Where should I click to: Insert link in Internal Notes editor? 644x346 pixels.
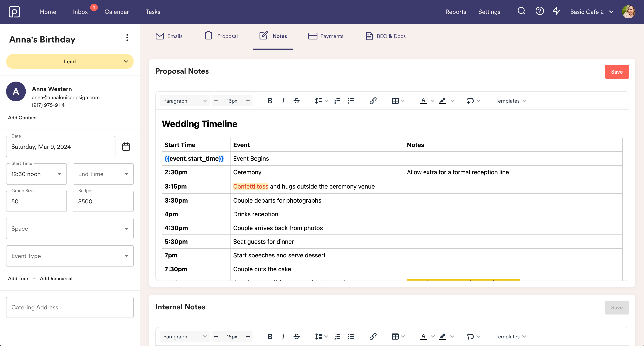(373, 337)
